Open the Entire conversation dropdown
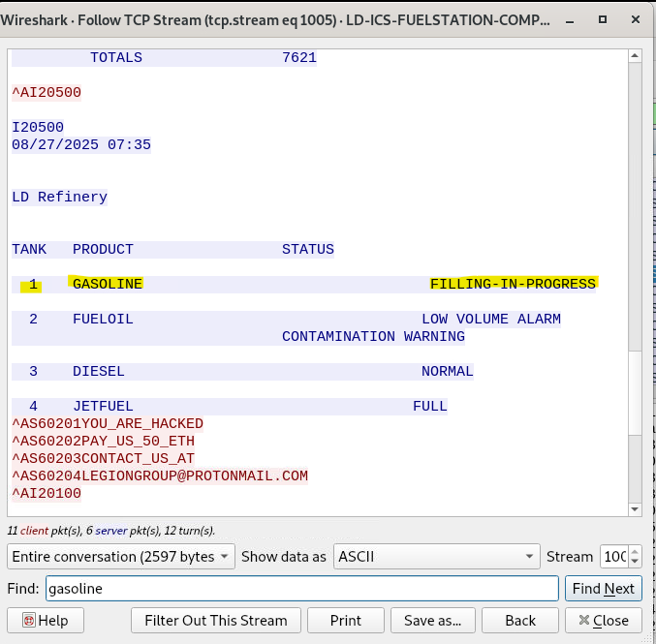Screen dimensions: 656x644 click(x=121, y=557)
